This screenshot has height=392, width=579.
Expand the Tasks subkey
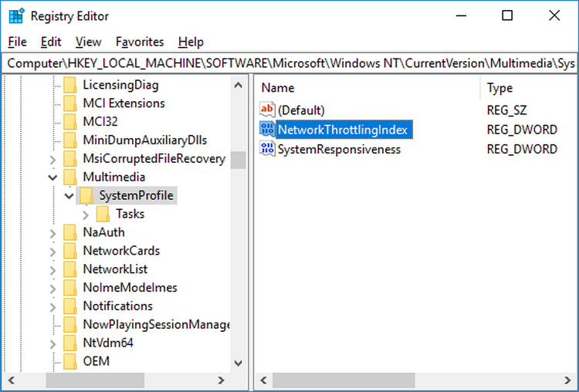tap(85, 215)
